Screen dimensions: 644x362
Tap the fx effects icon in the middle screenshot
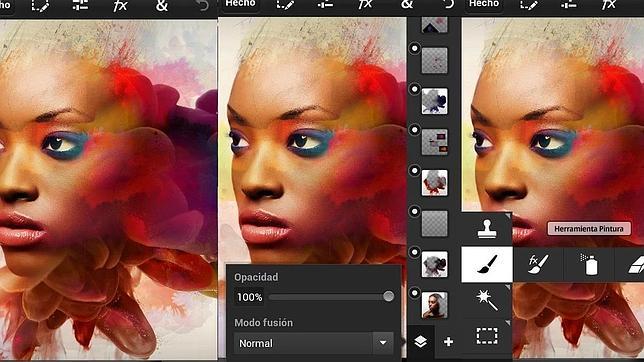click(x=365, y=5)
